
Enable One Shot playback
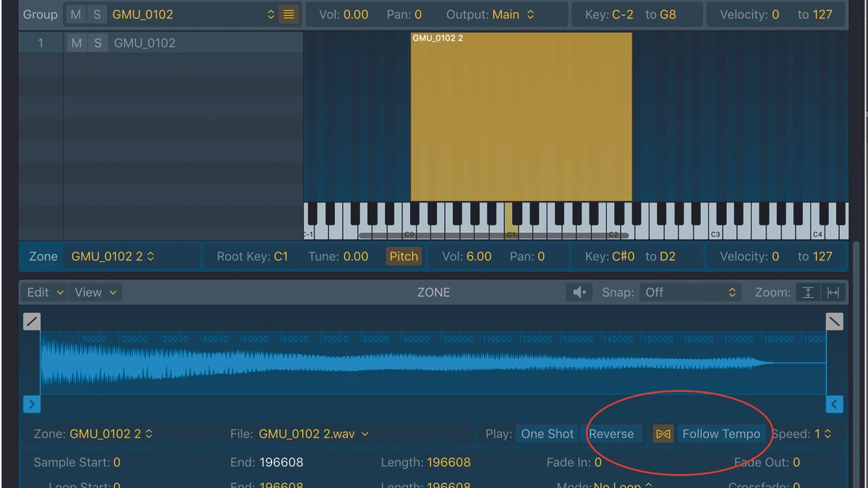click(547, 434)
